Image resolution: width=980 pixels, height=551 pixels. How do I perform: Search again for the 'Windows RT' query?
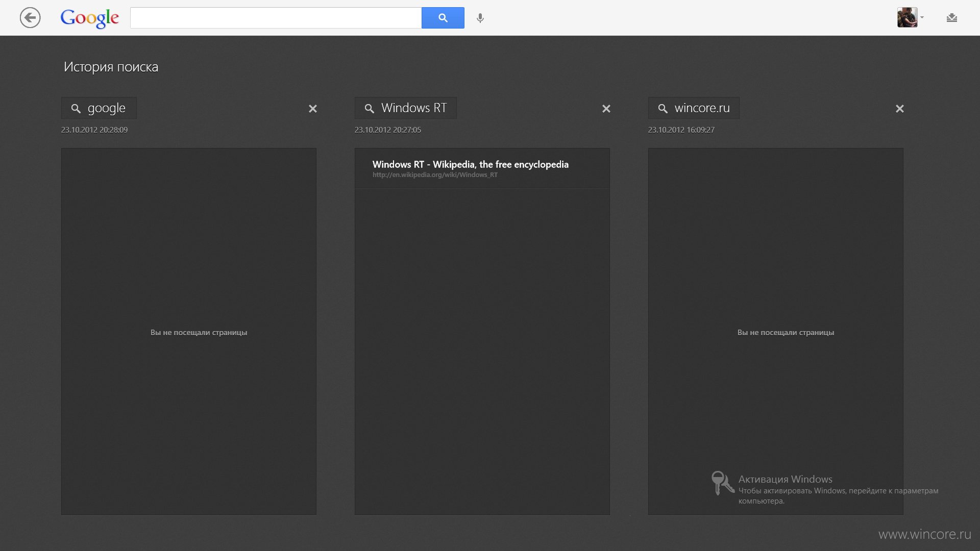406,108
